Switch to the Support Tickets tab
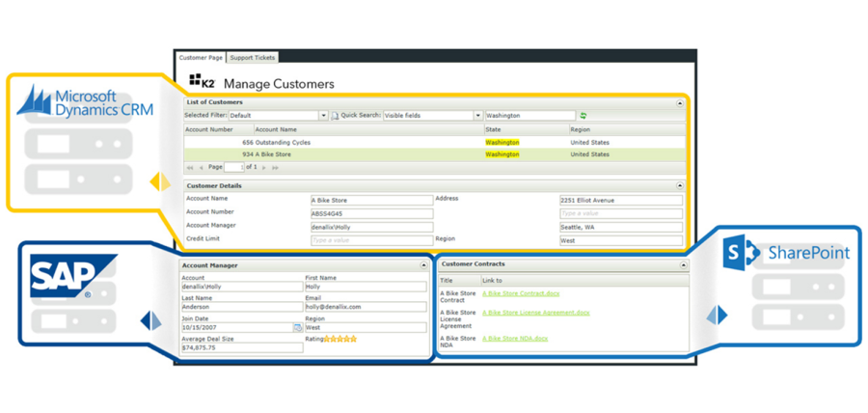 click(253, 58)
